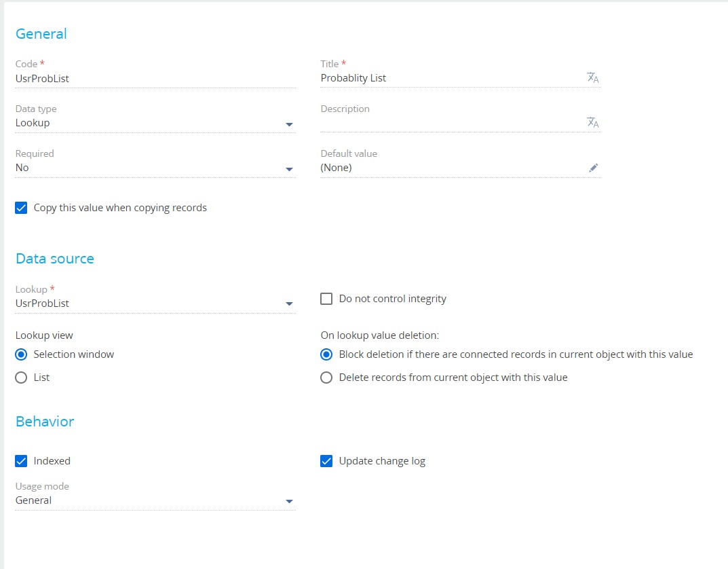Expand the Lookup UsrProbList dropdown arrow

click(289, 304)
